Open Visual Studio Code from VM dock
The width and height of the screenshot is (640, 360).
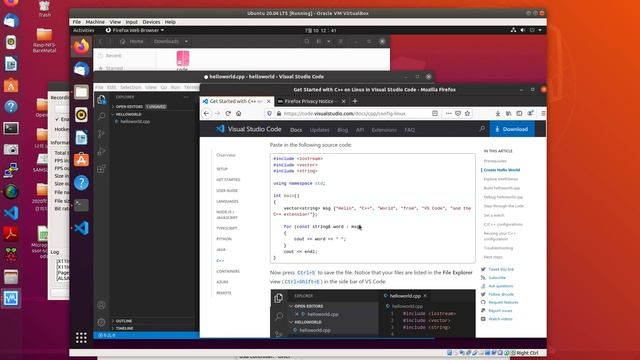pyautogui.click(x=81, y=228)
